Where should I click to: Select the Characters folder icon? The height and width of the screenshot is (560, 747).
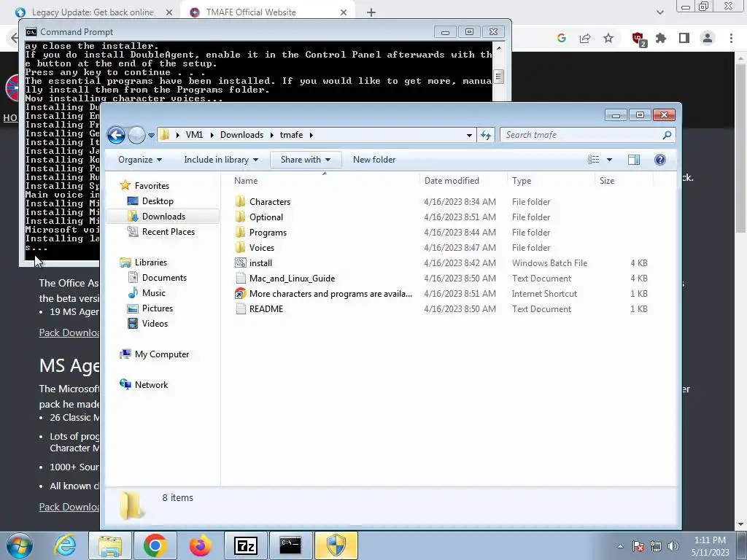pyautogui.click(x=241, y=201)
